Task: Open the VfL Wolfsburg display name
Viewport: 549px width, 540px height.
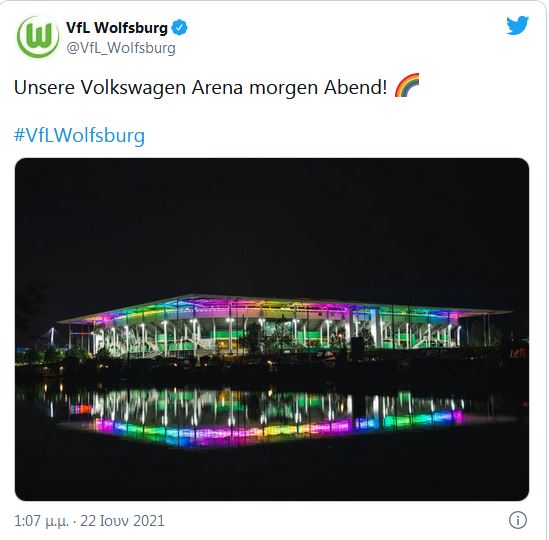Action: pyautogui.click(x=117, y=28)
